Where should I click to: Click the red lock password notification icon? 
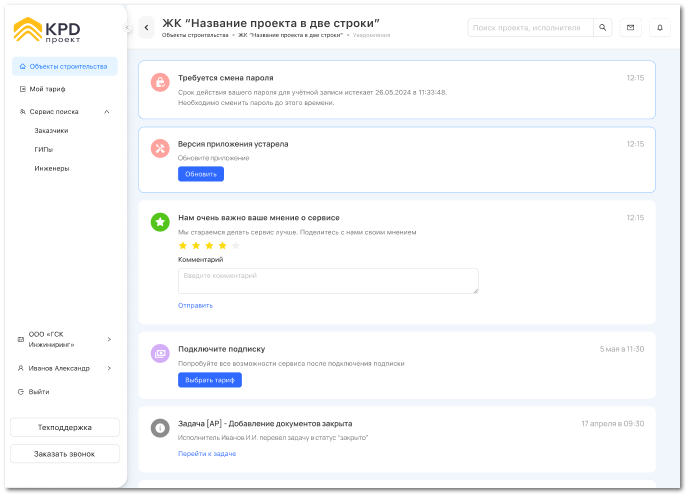(160, 82)
